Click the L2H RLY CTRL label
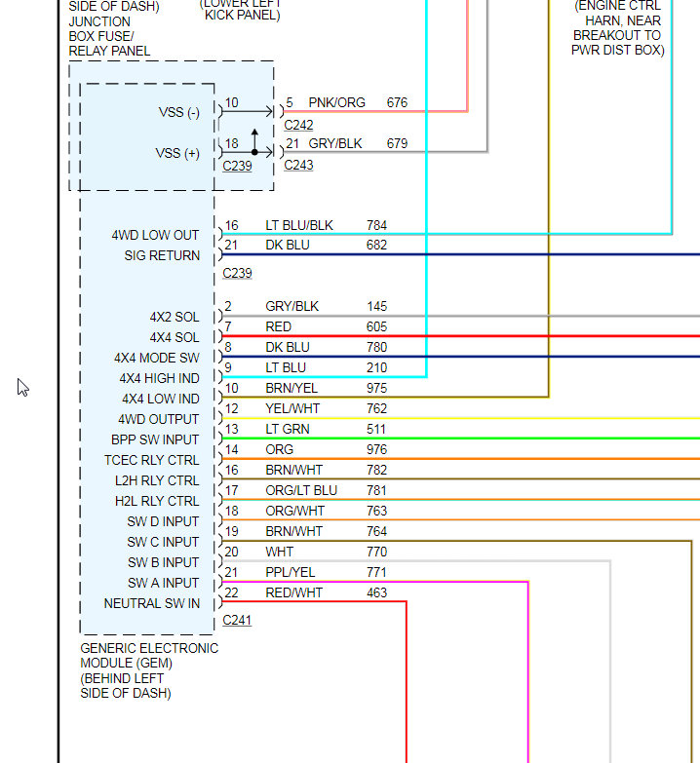Image resolution: width=700 pixels, height=763 pixels. (157, 480)
